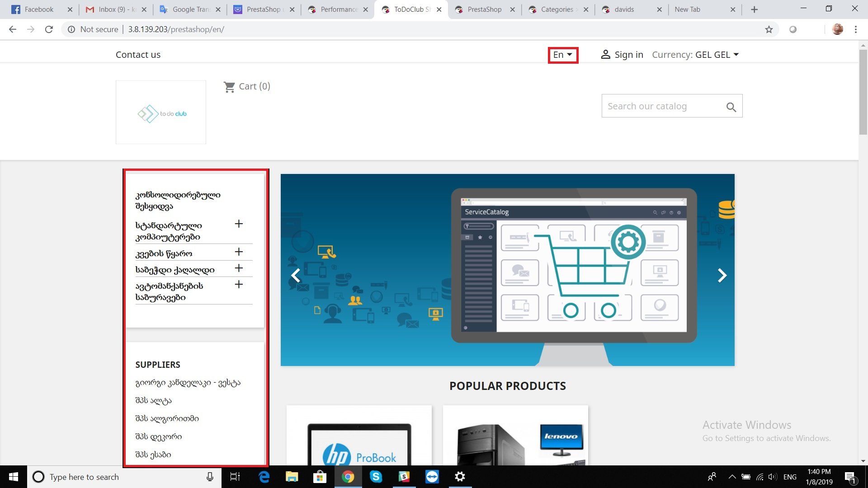
Task: Expand the საბეჭდი ქაღალდი category
Action: [x=239, y=268]
